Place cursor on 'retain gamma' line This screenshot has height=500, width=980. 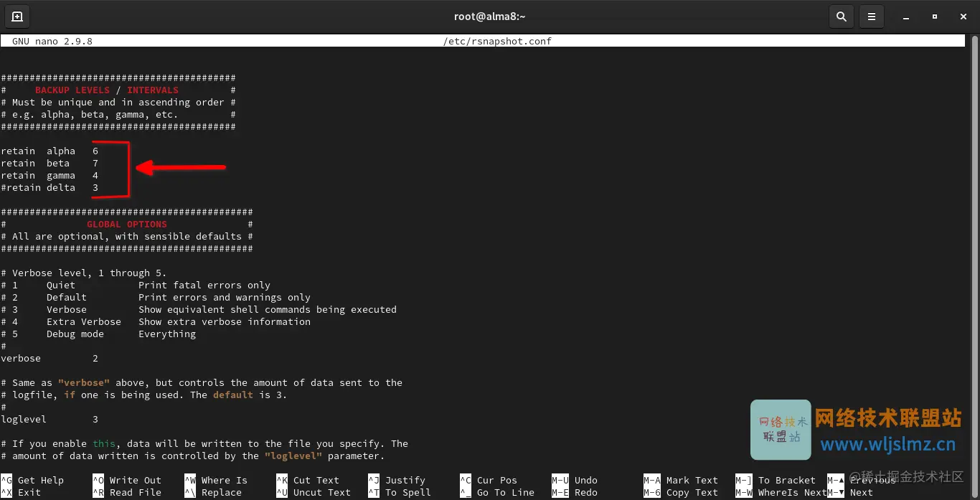click(50, 176)
